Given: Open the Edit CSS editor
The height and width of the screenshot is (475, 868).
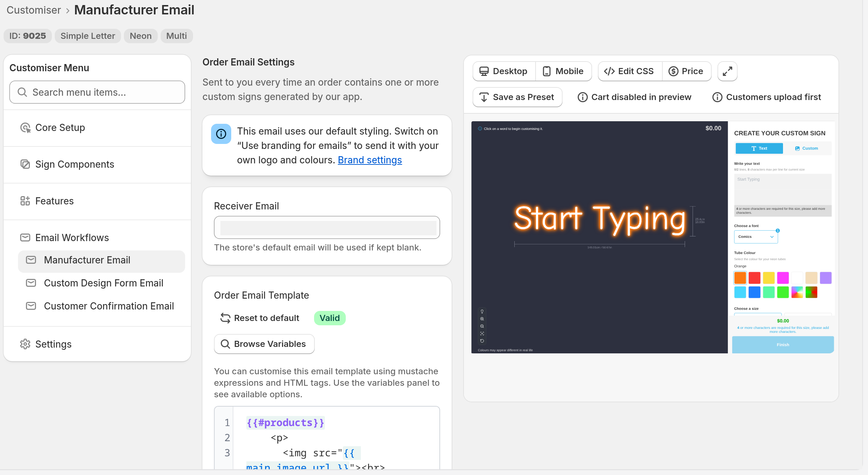Looking at the screenshot, I should [x=630, y=72].
